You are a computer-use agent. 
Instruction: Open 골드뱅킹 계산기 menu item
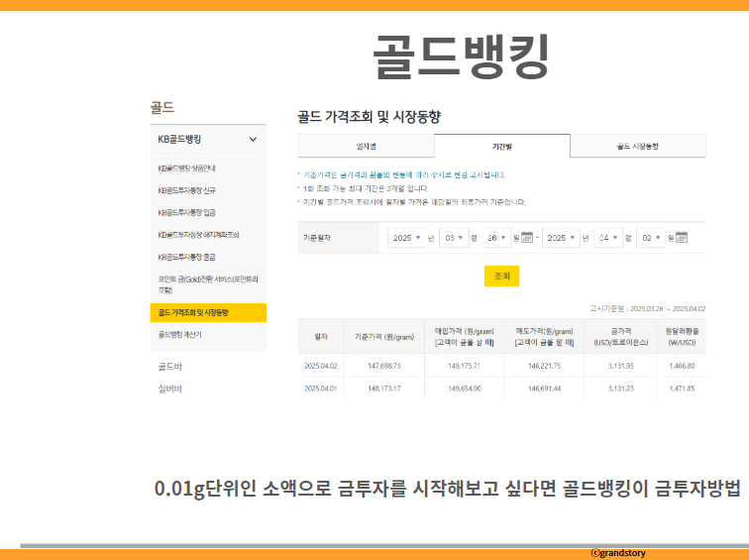179,334
